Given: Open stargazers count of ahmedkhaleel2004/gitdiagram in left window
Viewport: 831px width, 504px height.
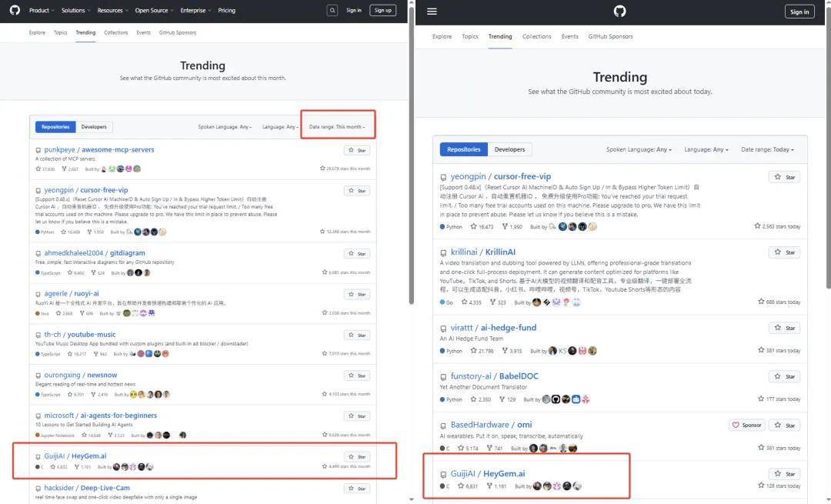Looking at the screenshot, I should point(75,273).
